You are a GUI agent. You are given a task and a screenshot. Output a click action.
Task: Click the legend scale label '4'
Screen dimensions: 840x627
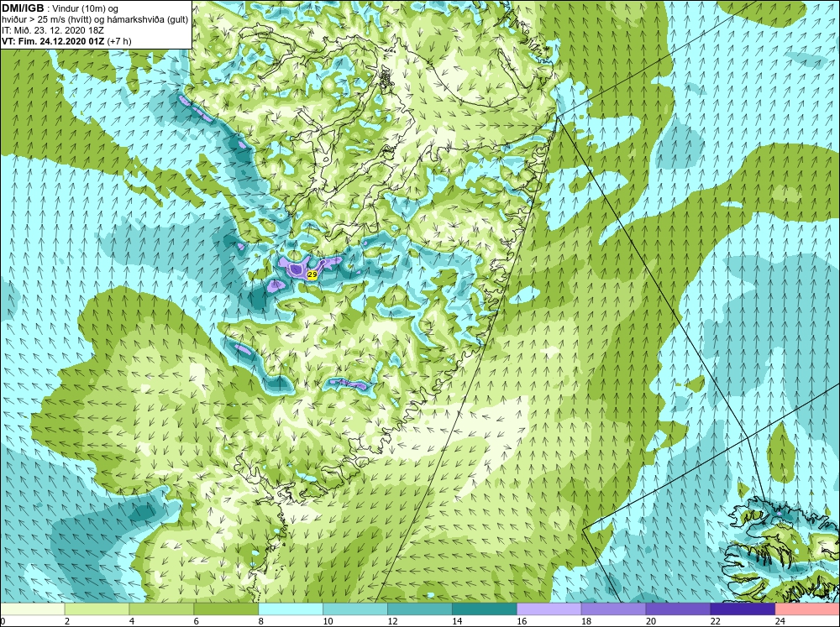pos(132,621)
